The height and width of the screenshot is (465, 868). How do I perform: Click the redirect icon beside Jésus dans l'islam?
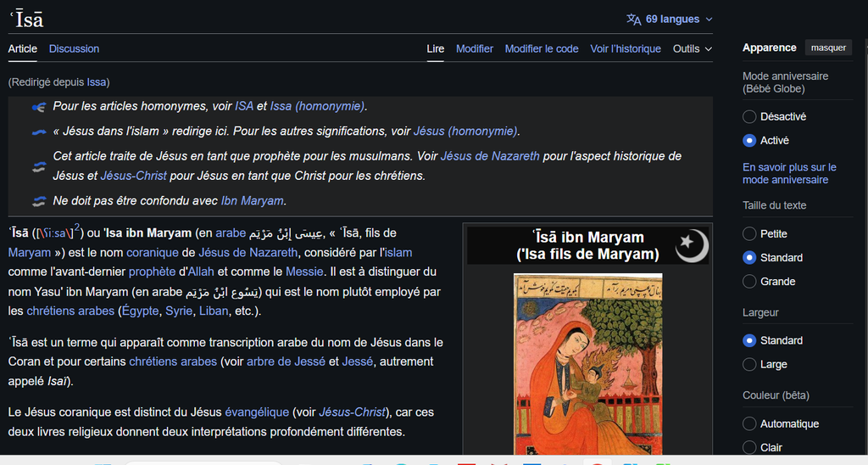tap(39, 132)
